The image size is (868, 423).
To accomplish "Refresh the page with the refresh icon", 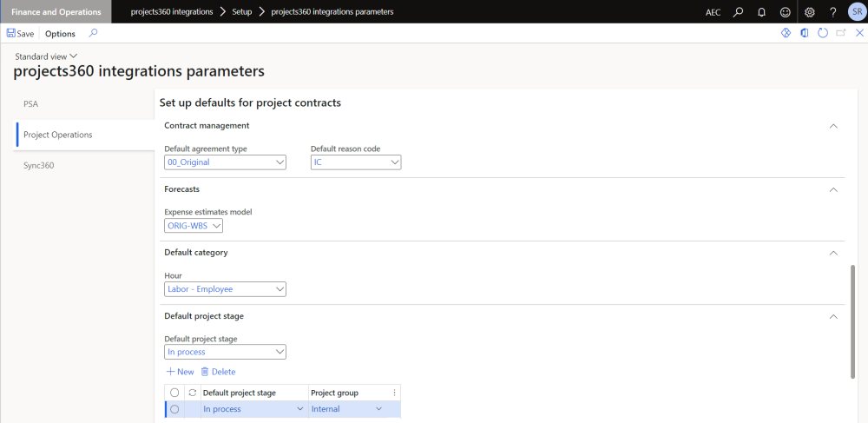I will tap(823, 33).
